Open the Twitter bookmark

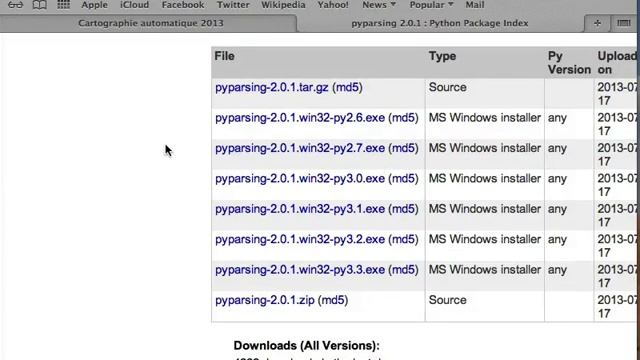(233, 5)
